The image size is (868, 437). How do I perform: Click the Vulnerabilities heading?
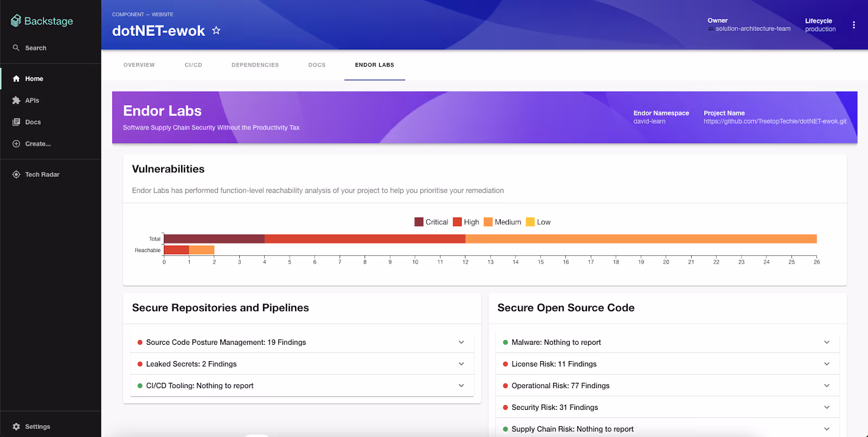coord(168,169)
